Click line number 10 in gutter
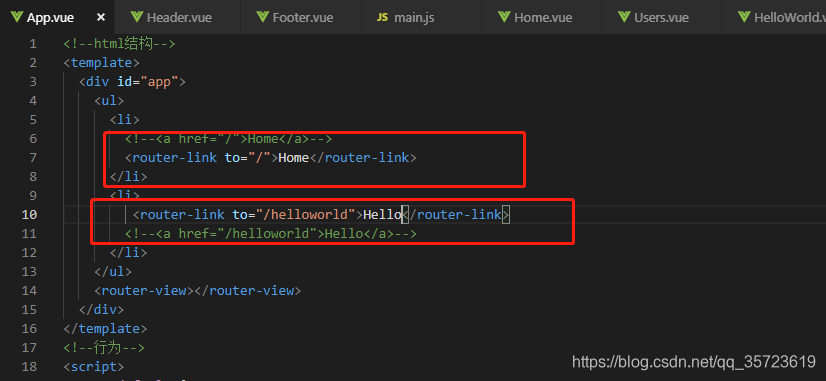Screen dimensions: 826x381 (30, 214)
